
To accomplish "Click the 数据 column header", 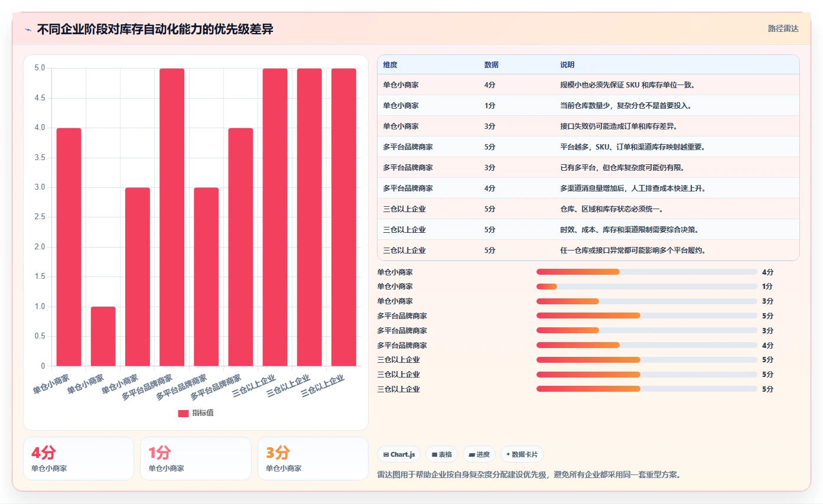I will (x=492, y=64).
